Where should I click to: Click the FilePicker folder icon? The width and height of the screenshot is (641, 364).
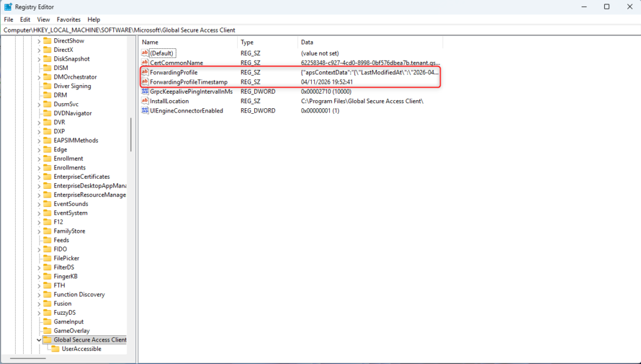point(48,258)
